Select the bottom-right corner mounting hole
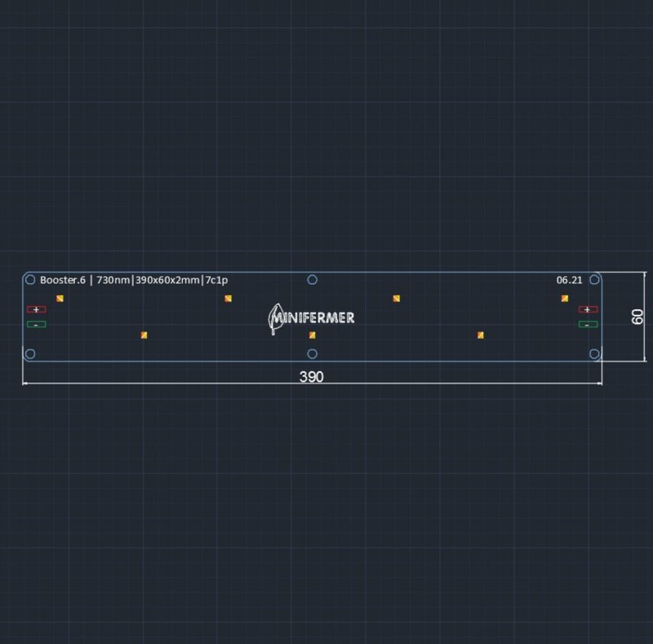 click(595, 354)
